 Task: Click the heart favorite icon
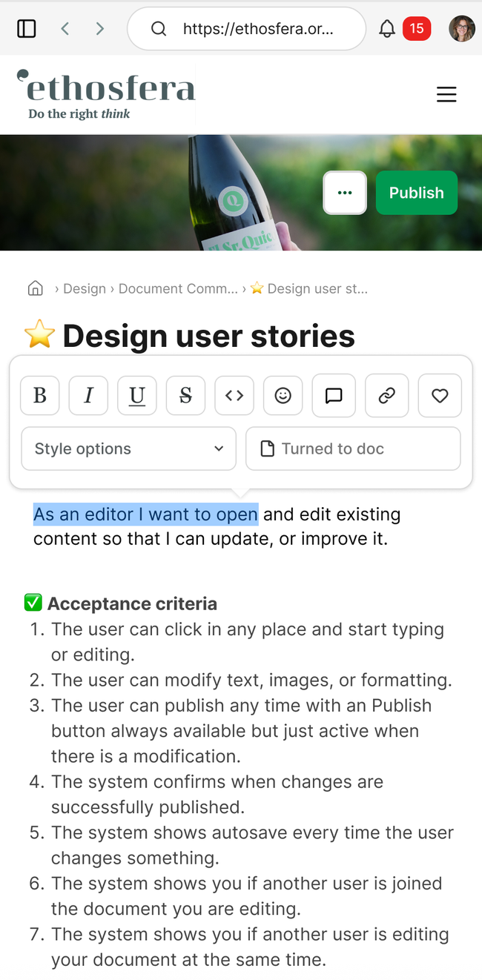click(x=440, y=395)
